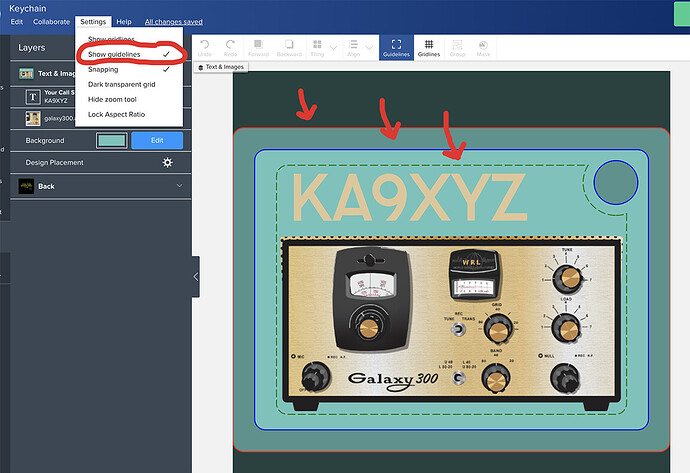Collapse the left panel with the arrow handle
The height and width of the screenshot is (473, 690).
point(196,277)
